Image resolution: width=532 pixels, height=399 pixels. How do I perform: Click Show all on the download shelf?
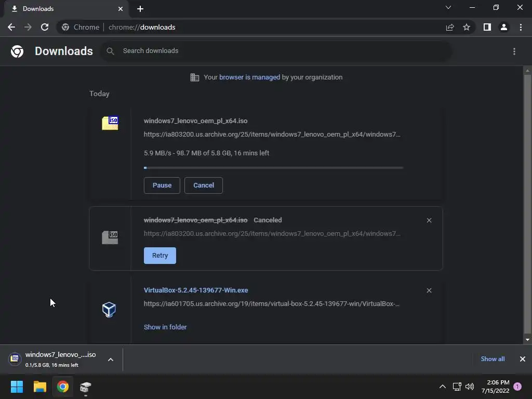[x=493, y=359]
